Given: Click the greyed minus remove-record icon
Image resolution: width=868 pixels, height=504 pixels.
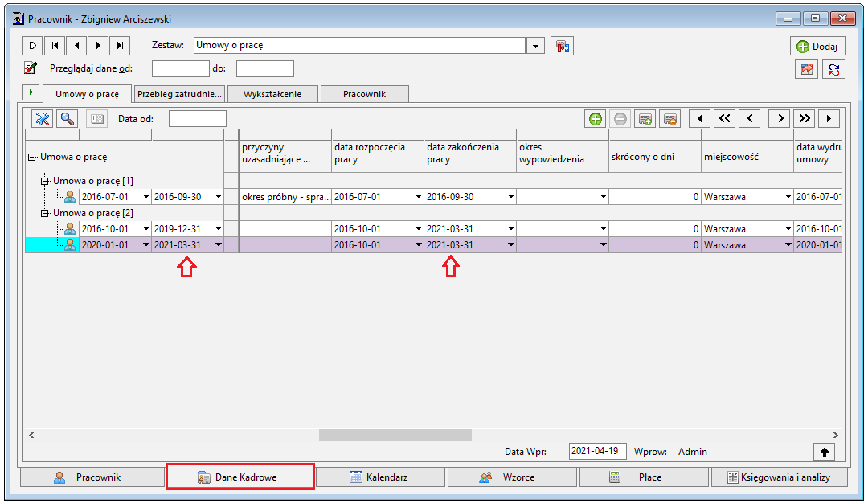Looking at the screenshot, I should pos(620,118).
